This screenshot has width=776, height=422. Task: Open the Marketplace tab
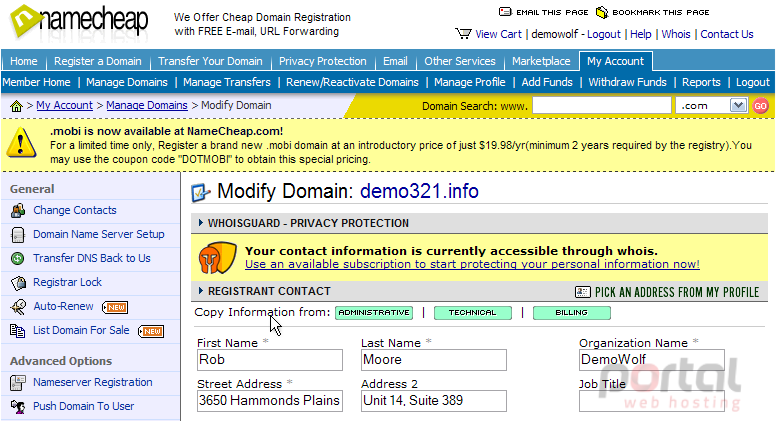point(541,61)
